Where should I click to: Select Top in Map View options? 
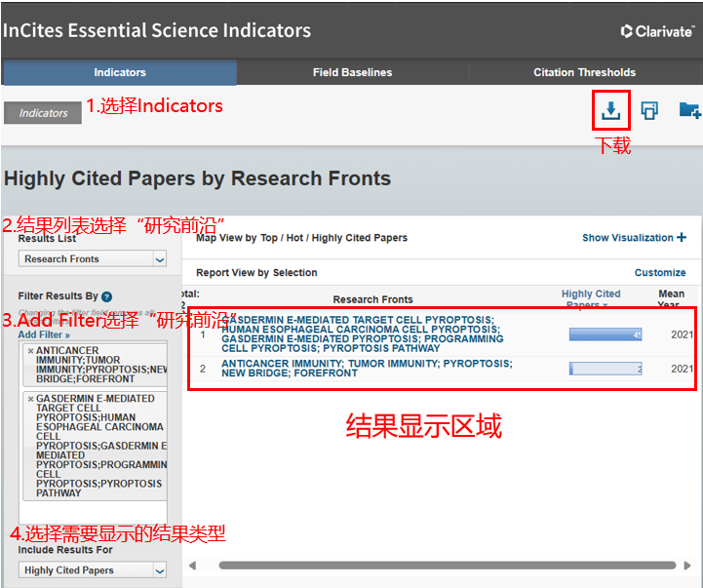[x=269, y=238]
